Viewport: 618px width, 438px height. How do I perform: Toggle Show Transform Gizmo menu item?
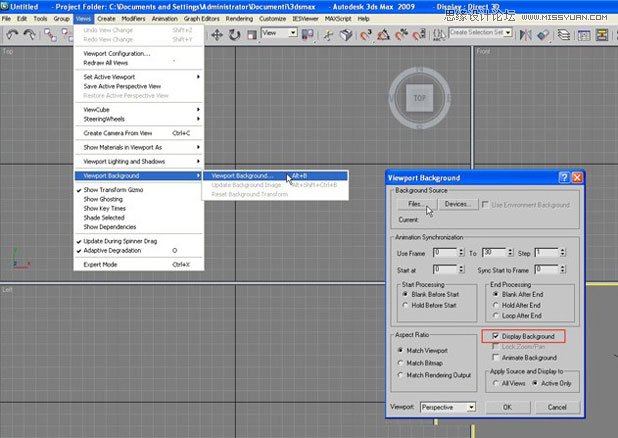click(x=139, y=190)
